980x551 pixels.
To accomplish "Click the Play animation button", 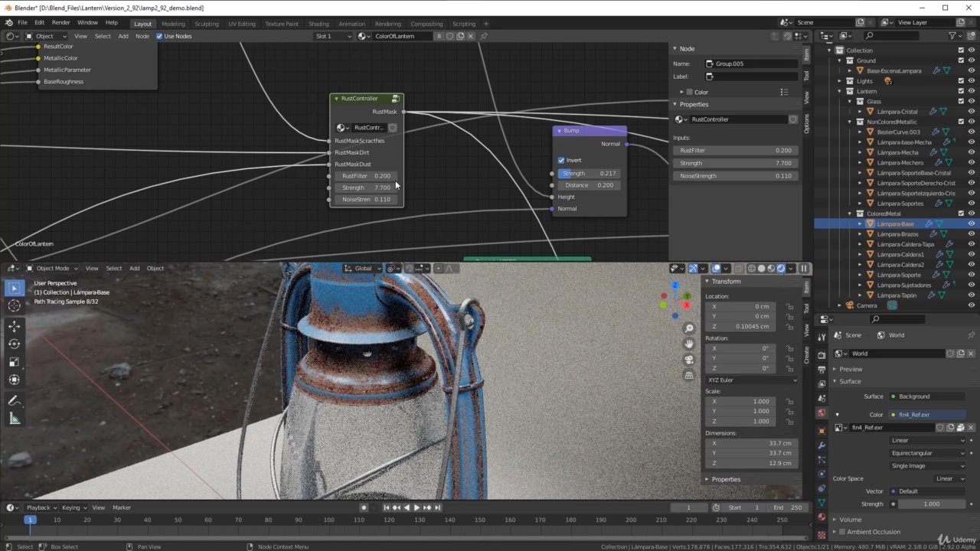I will pyautogui.click(x=416, y=507).
